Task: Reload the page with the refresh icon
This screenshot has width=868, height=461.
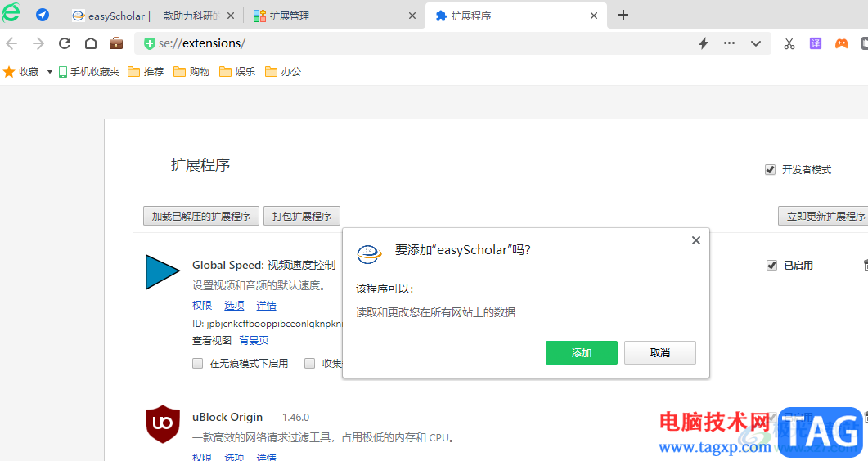Action: click(x=65, y=43)
